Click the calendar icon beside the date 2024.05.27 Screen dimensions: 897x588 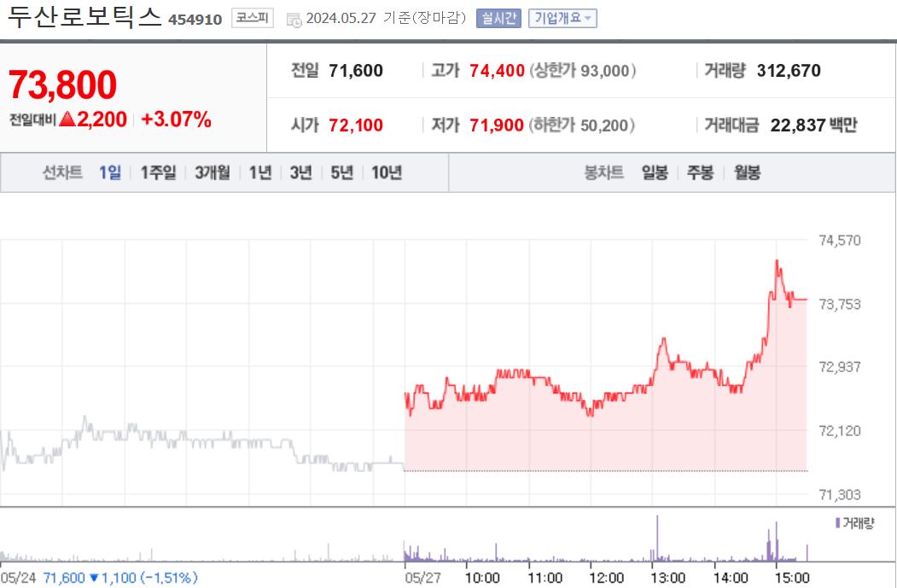294,20
